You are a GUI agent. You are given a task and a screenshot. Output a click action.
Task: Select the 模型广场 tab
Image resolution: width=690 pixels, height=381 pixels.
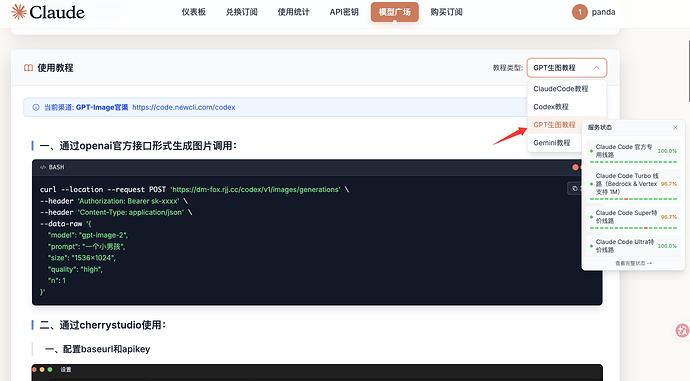coord(394,12)
